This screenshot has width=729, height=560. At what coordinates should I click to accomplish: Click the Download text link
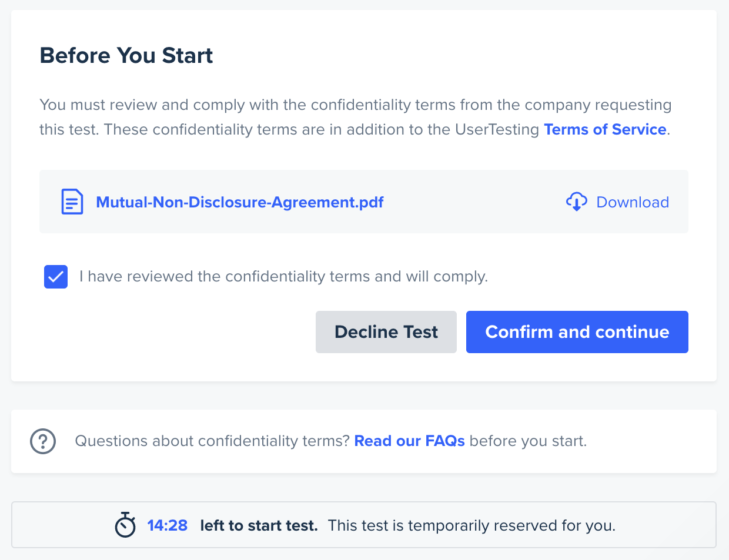(633, 202)
